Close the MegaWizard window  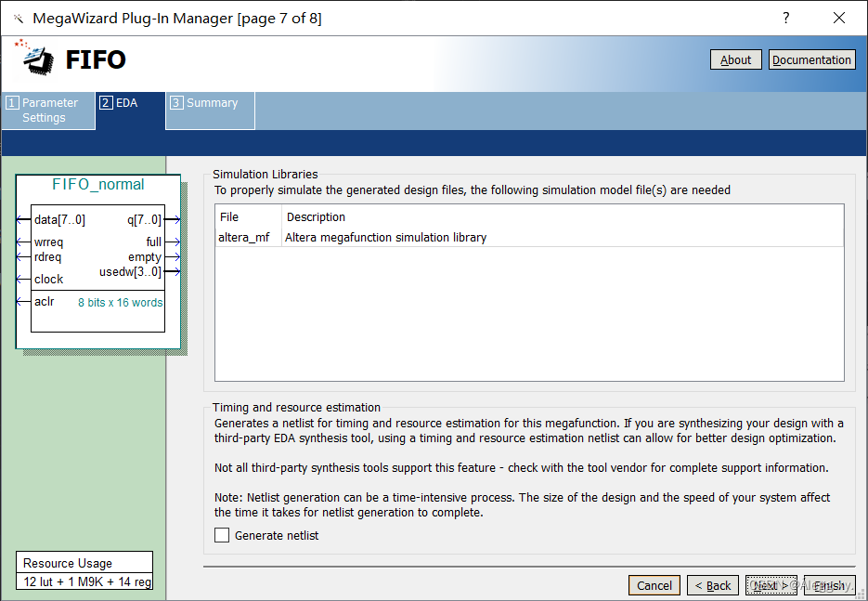click(839, 19)
